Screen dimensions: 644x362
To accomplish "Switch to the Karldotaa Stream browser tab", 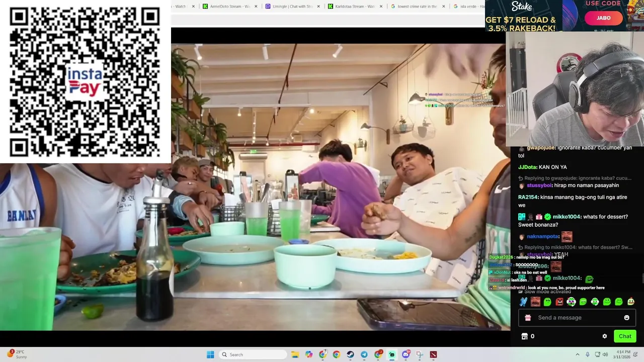I will pyautogui.click(x=354, y=7).
